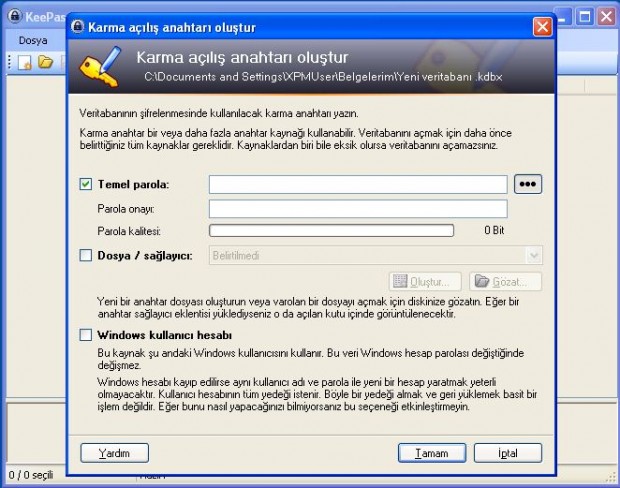
Task: Click the Temel parola label
Action: pos(133,185)
